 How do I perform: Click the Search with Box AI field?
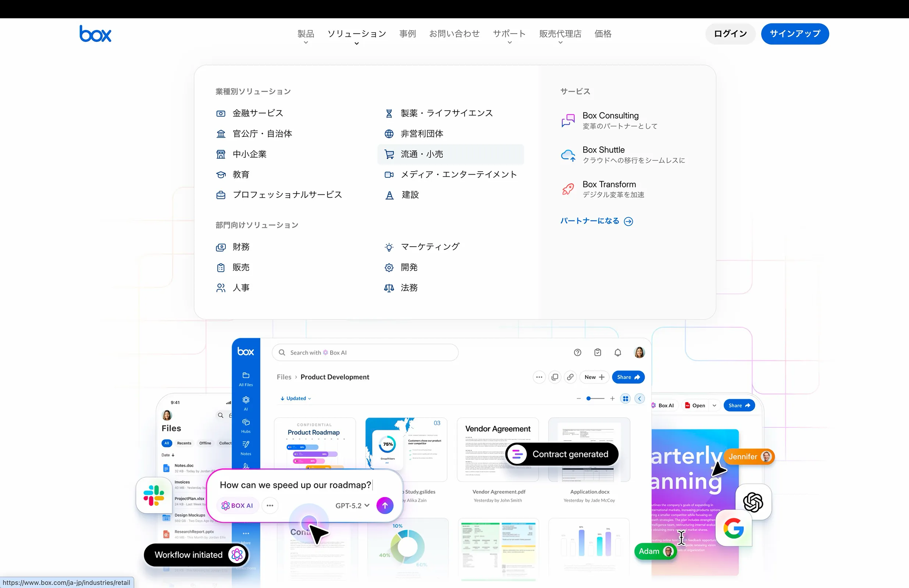[x=365, y=352]
